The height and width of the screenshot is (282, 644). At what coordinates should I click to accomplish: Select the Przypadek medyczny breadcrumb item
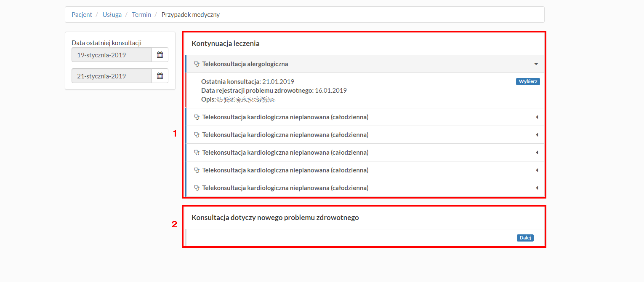190,14
